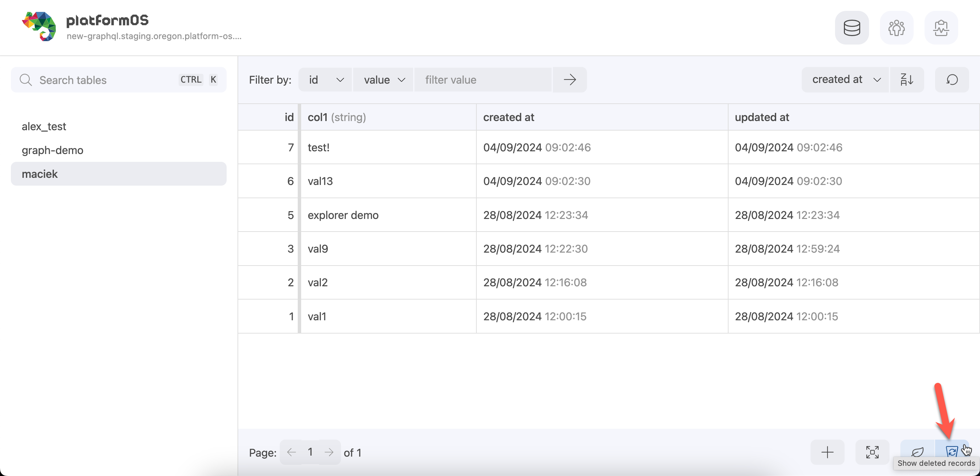
Task: Enable the highlighted maciek table selection
Action: point(40,174)
